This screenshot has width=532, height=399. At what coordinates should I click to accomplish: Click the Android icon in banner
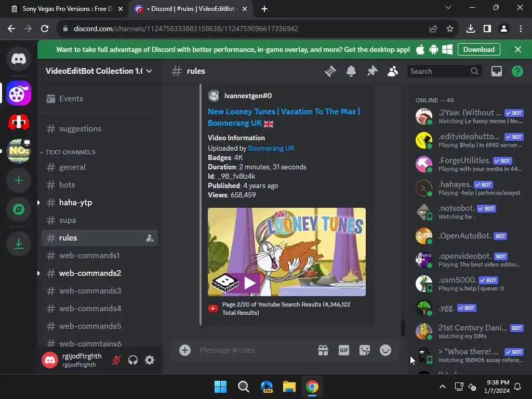[x=434, y=49]
